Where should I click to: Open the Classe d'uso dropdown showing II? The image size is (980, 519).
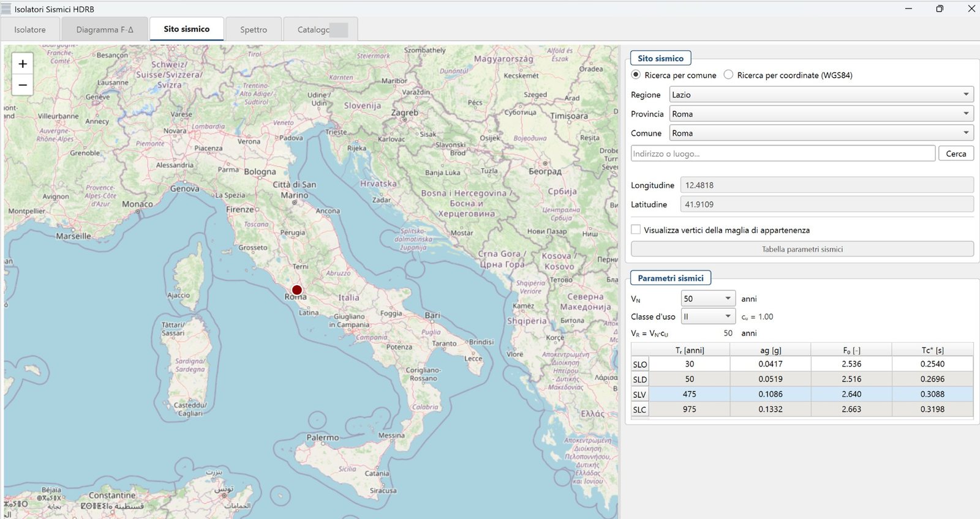tap(707, 316)
